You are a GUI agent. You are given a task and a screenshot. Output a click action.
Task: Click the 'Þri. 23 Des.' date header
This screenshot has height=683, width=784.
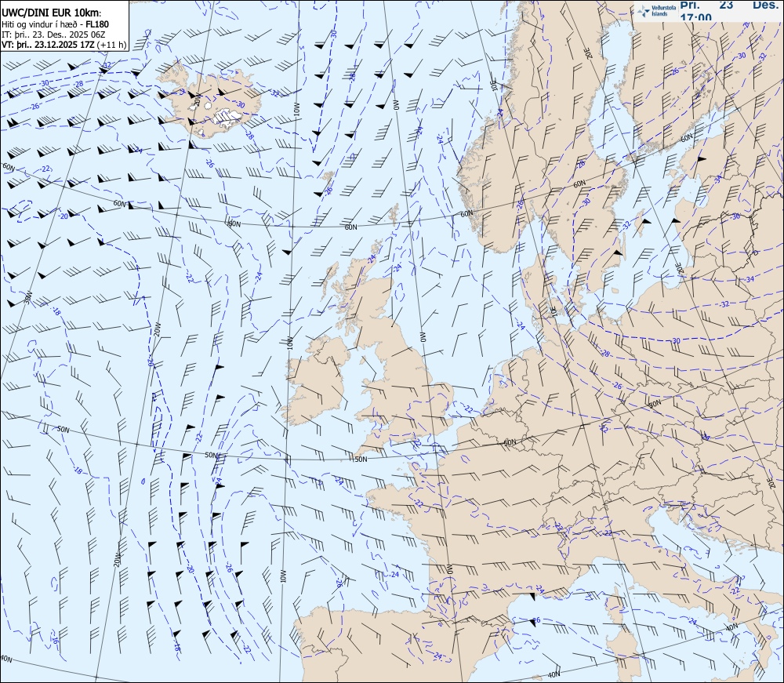coord(729,5)
